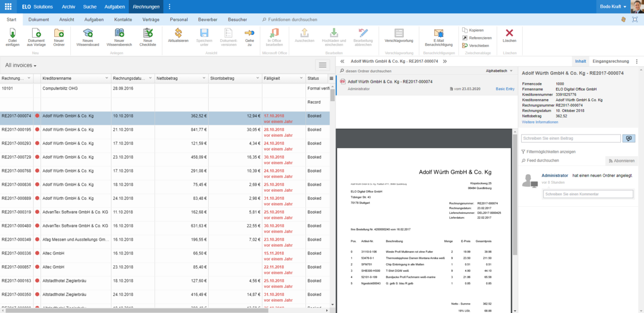This screenshot has height=313, width=644.
Task: Click the Basic Entry link
Action: tap(504, 88)
